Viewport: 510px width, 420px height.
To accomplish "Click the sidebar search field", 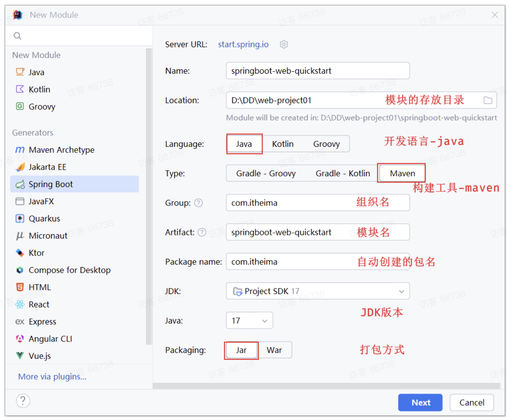I will click(x=79, y=36).
